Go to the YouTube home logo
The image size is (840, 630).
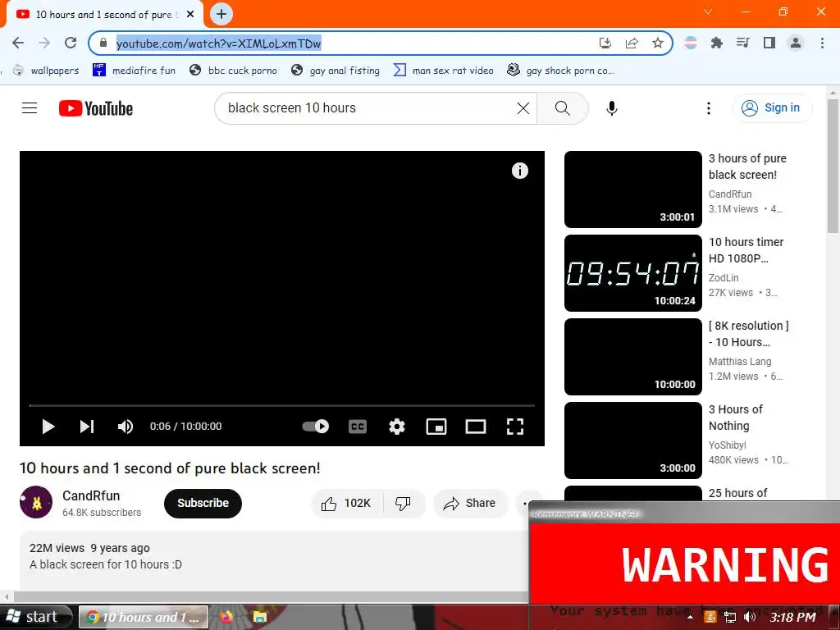click(96, 108)
